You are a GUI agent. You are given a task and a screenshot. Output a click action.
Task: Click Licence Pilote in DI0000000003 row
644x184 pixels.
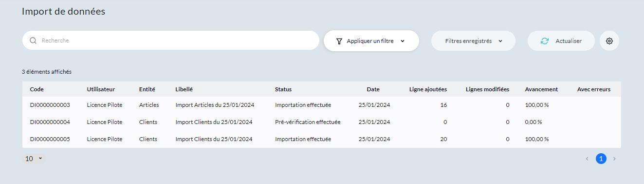coord(105,105)
